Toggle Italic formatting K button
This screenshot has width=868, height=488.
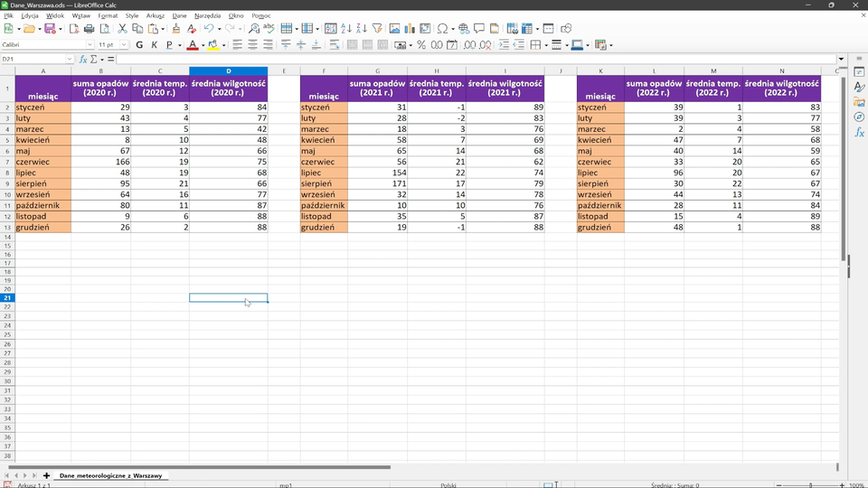(x=154, y=44)
